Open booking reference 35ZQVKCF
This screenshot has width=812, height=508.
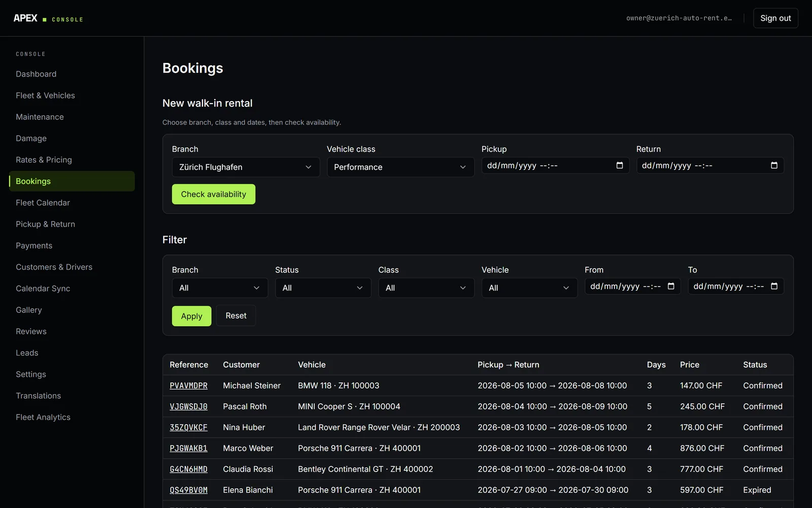[188, 428]
